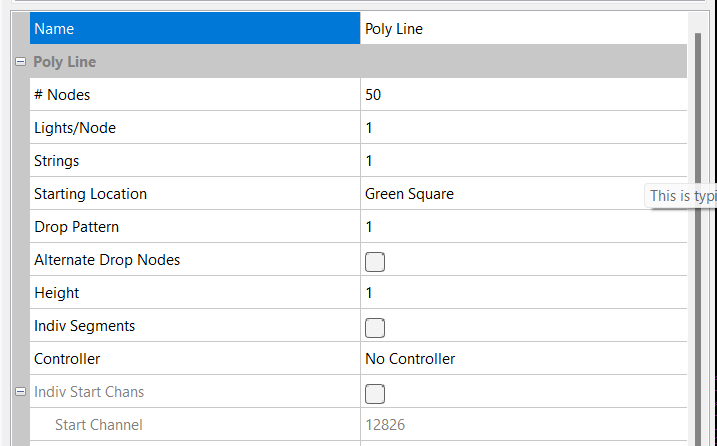Click the Height value field
The image size is (717, 446).
pos(523,293)
